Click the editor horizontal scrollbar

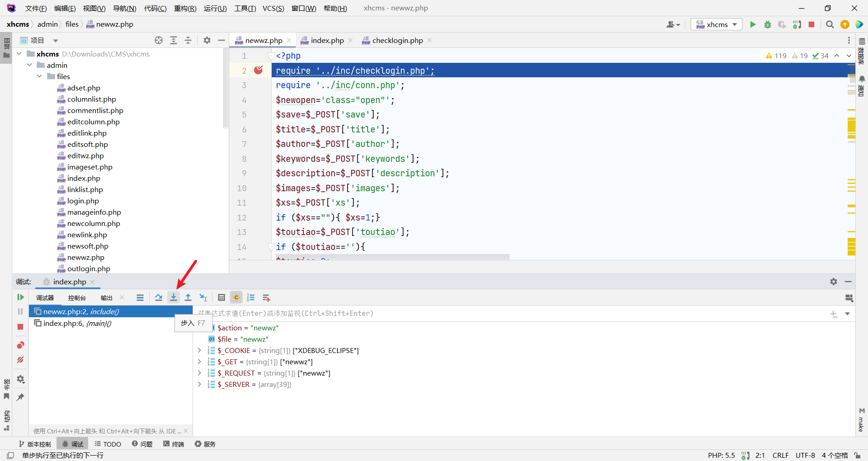coord(392,257)
